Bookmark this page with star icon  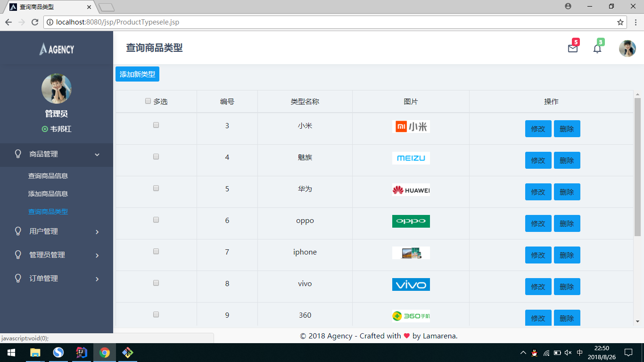[x=620, y=22]
